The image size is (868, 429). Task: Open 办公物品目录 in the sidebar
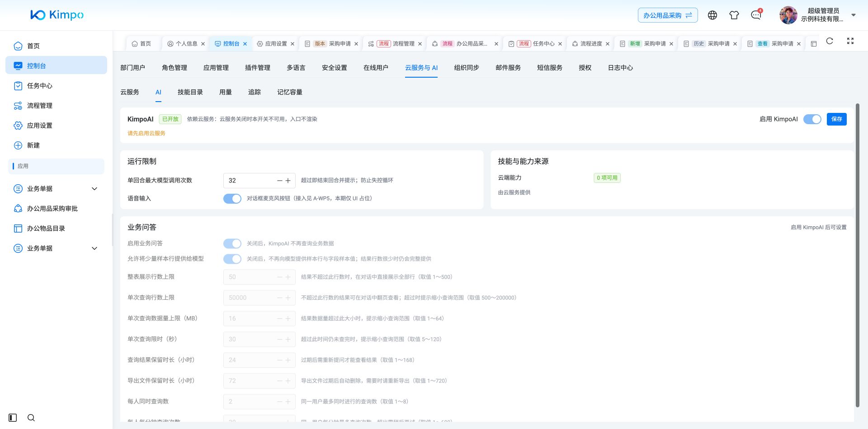pyautogui.click(x=56, y=228)
